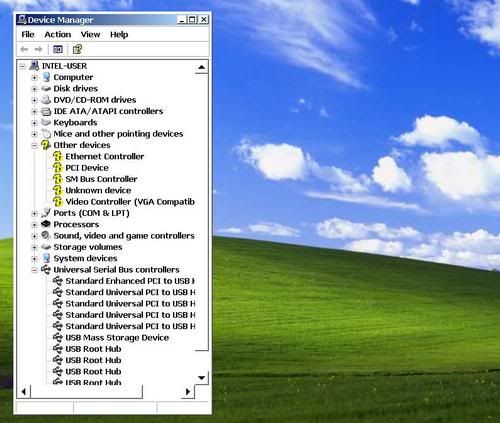Click the Properties toolbar icon

click(58, 49)
